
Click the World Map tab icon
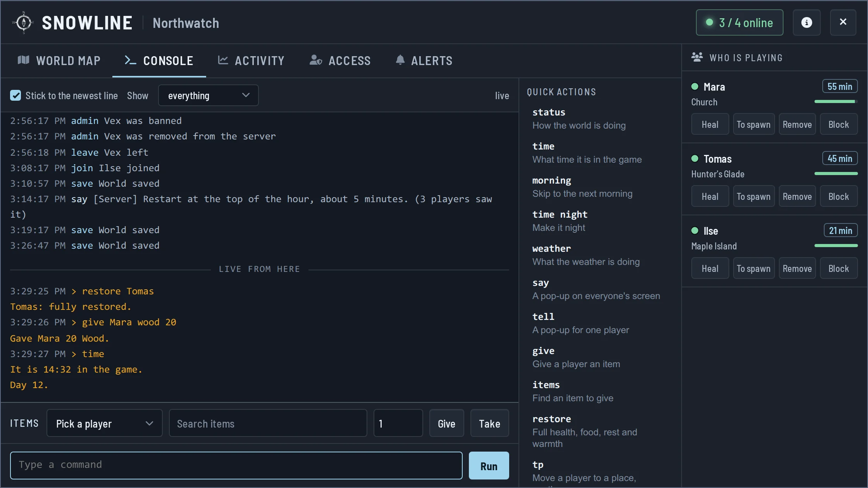[24, 60]
